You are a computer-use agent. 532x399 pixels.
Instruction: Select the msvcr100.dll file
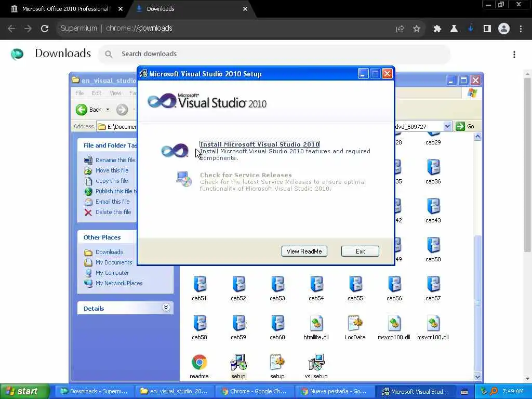433,323
